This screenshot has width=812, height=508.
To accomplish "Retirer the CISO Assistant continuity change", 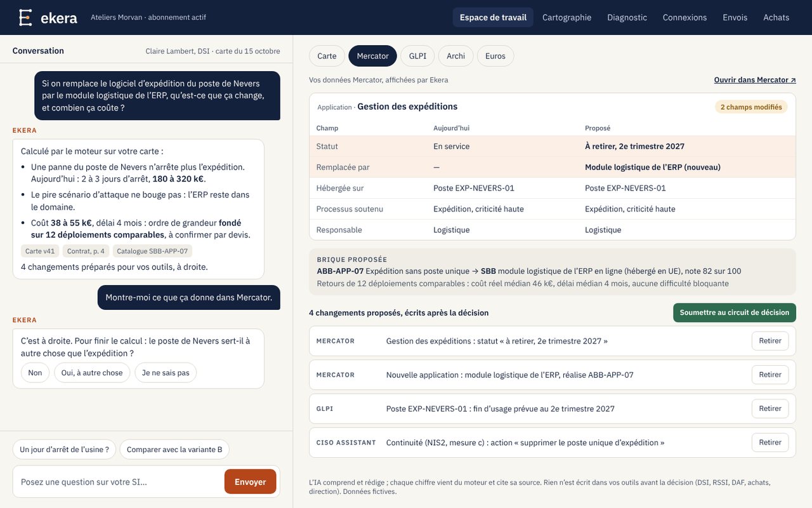I will pos(770,443).
